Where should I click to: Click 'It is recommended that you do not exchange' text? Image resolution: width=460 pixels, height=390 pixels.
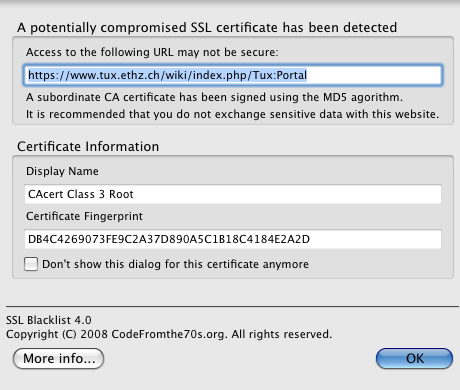point(233,114)
